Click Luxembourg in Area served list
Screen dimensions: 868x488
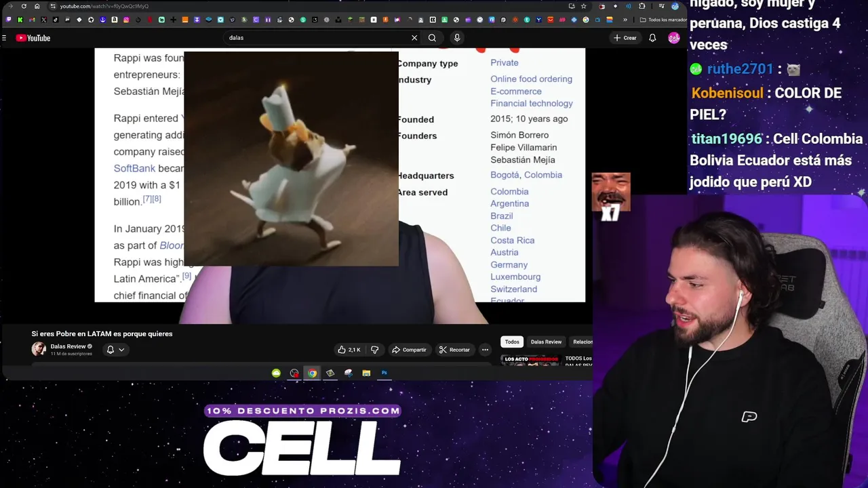point(515,277)
